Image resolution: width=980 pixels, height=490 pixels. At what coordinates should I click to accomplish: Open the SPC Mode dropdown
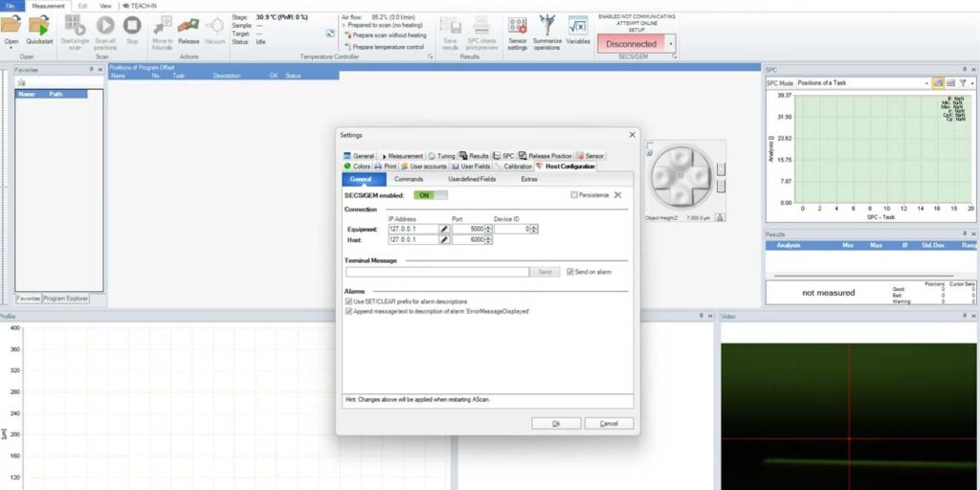click(x=925, y=83)
